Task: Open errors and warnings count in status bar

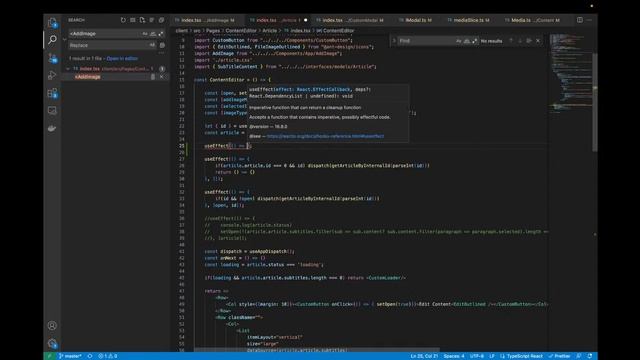Action: [108, 356]
